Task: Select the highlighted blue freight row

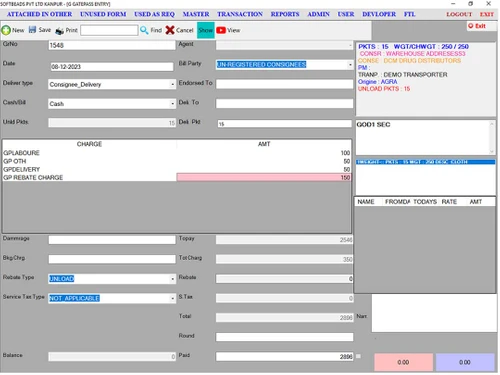Action: click(425, 162)
